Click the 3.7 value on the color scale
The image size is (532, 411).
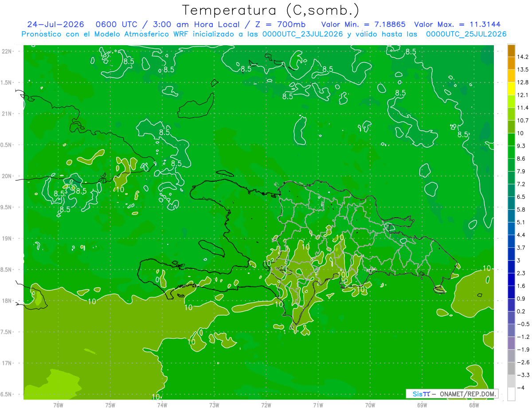pyautogui.click(x=521, y=248)
